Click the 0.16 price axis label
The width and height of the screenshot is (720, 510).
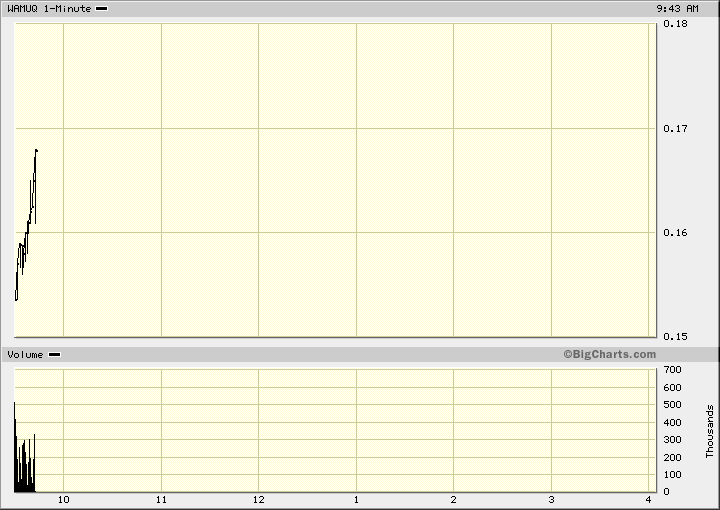pyautogui.click(x=675, y=233)
